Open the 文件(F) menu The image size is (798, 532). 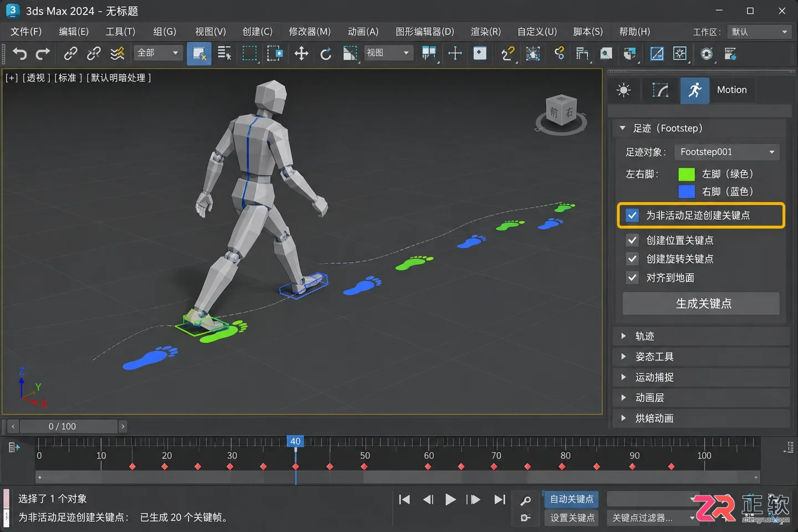26,32
